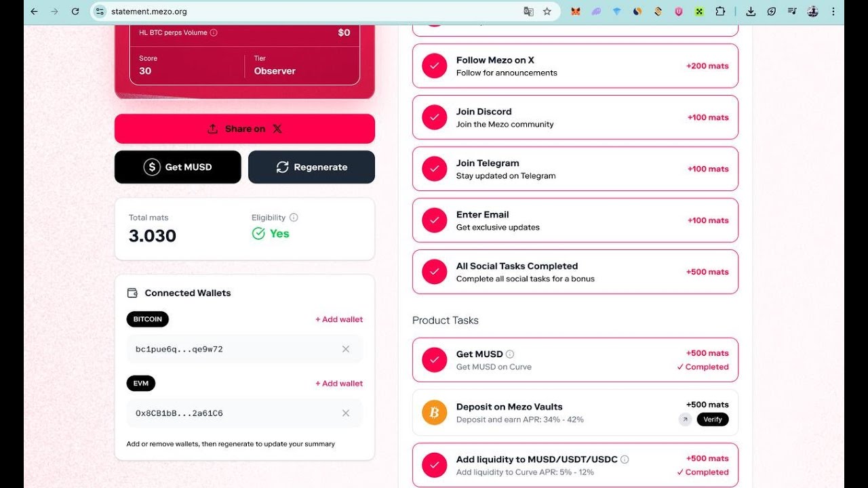Viewport: 868px width, 488px height.
Task: Show HL BTC perps Volume info
Action: pos(214,33)
